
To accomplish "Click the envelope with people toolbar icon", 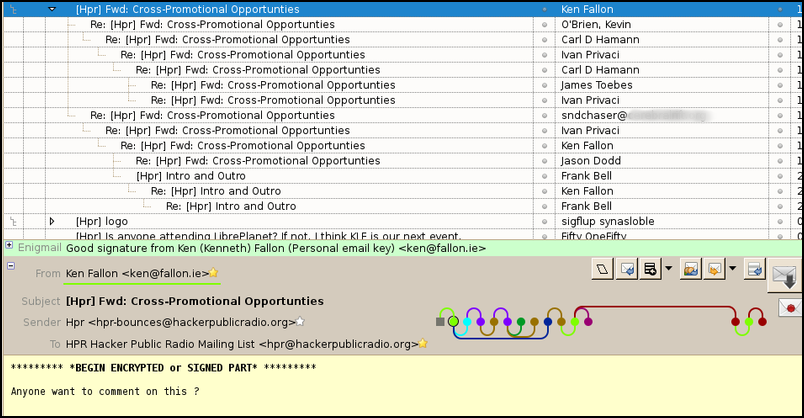I will [691, 269].
